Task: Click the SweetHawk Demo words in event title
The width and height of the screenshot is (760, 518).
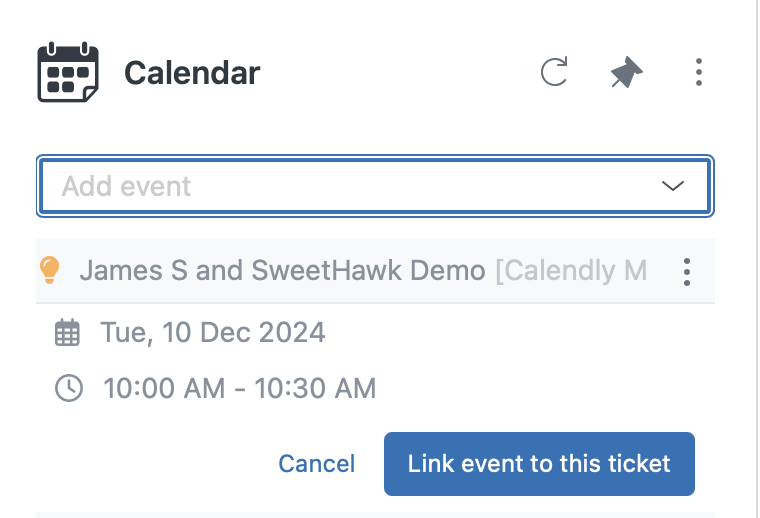Action: coord(385,270)
